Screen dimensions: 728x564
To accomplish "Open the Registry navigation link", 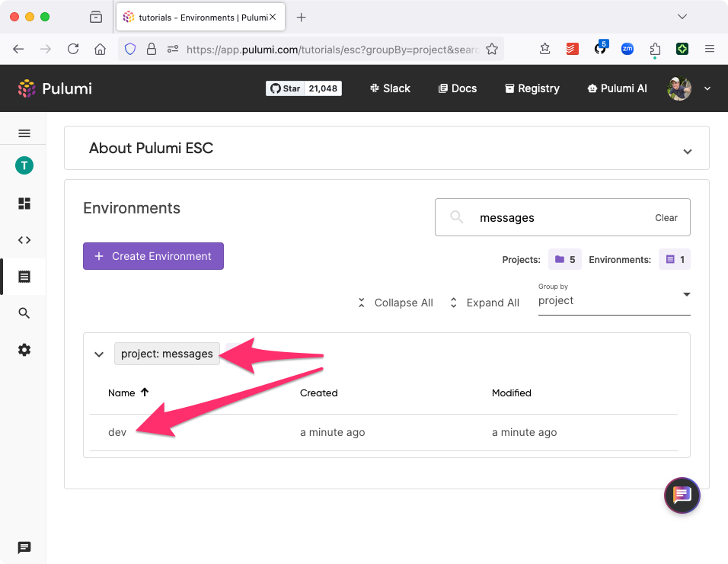I will point(532,88).
